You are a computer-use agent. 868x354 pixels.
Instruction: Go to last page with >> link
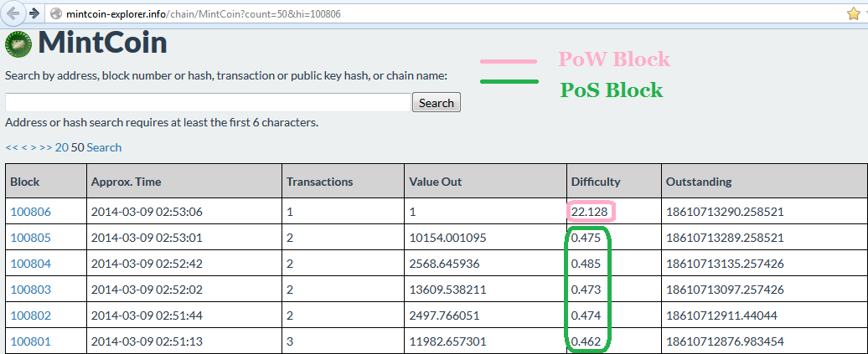[x=46, y=147]
